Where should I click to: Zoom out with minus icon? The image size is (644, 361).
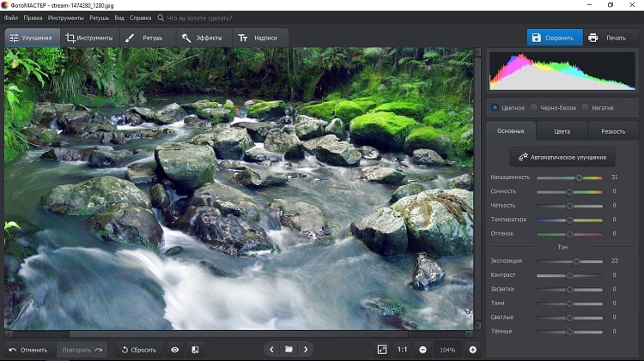tap(423, 350)
